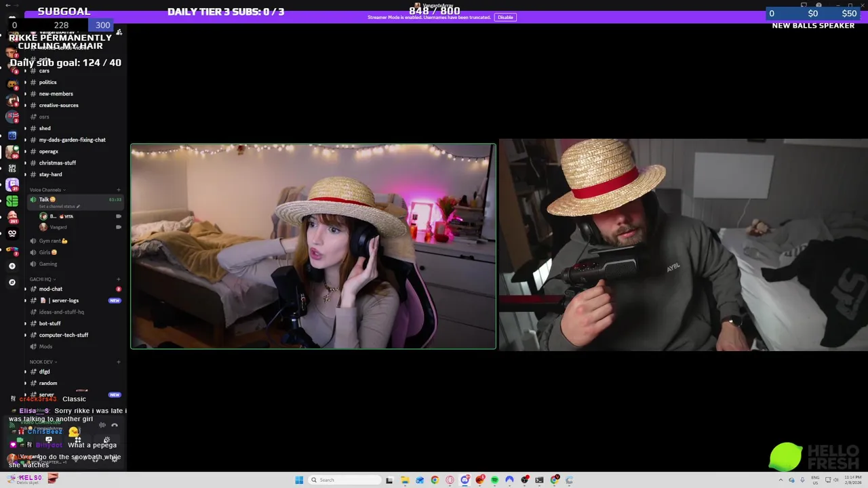Screen dimensions: 868x488
Task: Open the Twitch server icon in sidebar
Action: tap(12, 184)
